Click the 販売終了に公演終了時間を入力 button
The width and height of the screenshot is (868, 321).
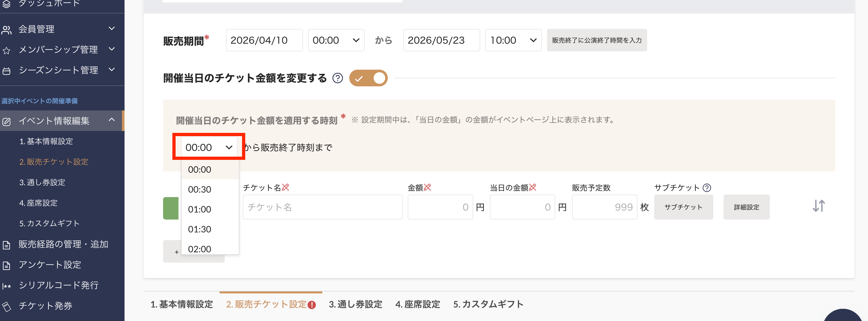coord(596,40)
